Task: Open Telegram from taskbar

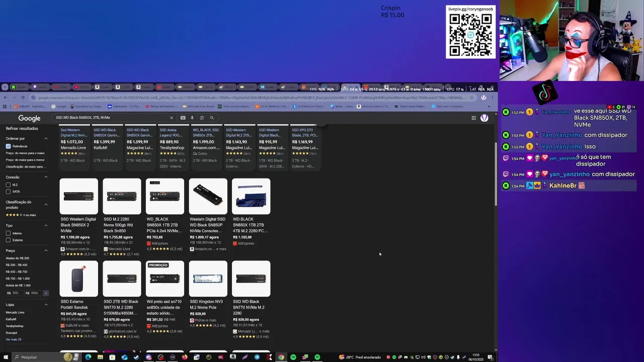Action: (x=257, y=357)
